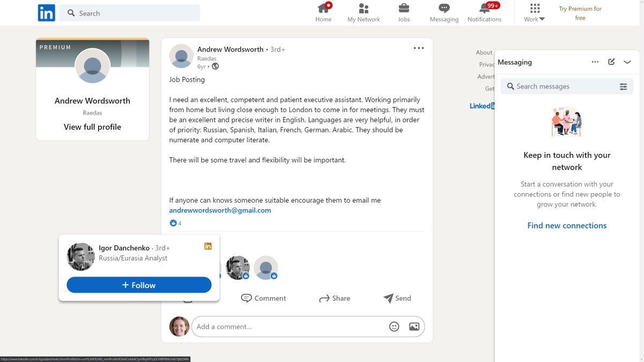This screenshot has width=644, height=362.
Task: Click the Work grid apps icon
Action: 535,8
